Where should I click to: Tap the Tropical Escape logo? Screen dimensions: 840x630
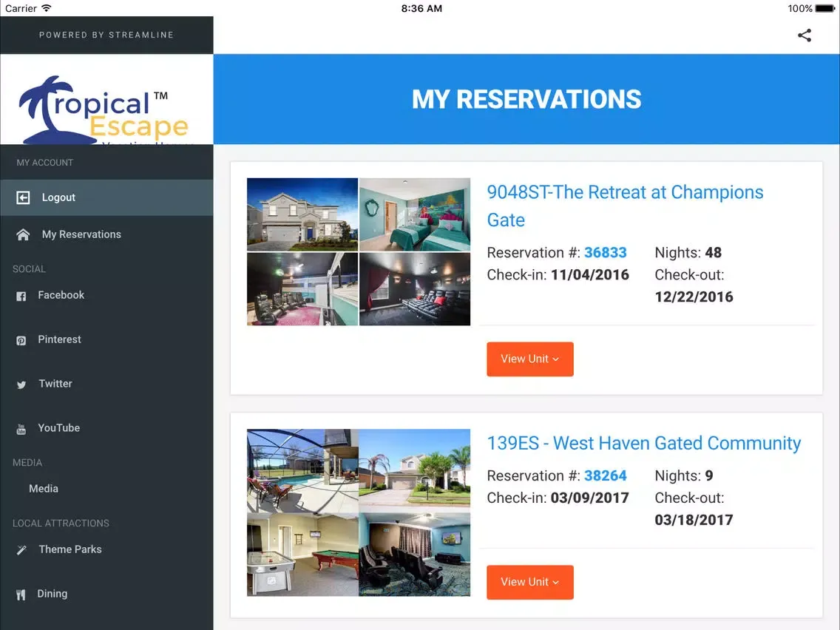[106, 99]
